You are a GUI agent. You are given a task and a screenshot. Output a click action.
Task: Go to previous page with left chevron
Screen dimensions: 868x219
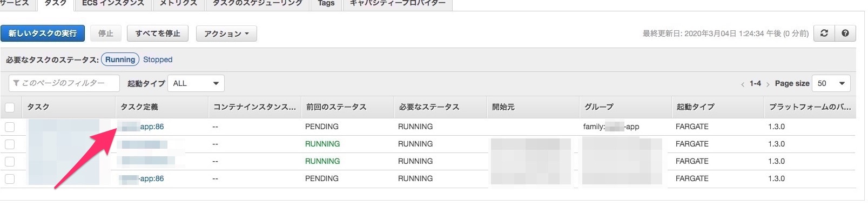(x=743, y=84)
